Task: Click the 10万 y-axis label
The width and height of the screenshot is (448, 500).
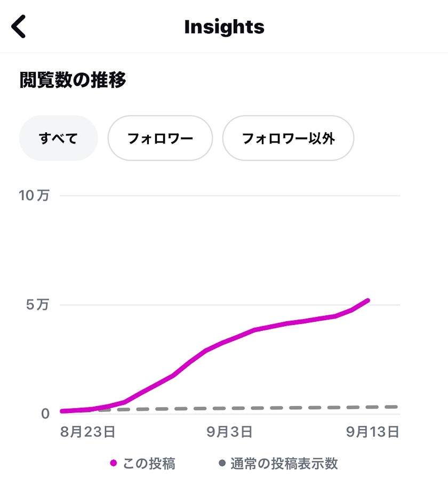Action: pos(34,195)
